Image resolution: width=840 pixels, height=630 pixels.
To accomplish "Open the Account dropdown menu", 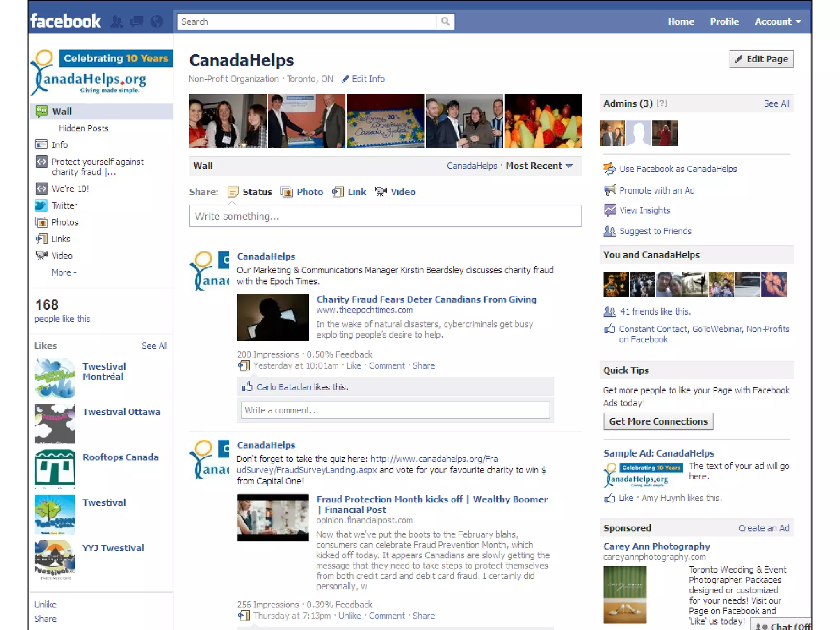I will tap(778, 22).
